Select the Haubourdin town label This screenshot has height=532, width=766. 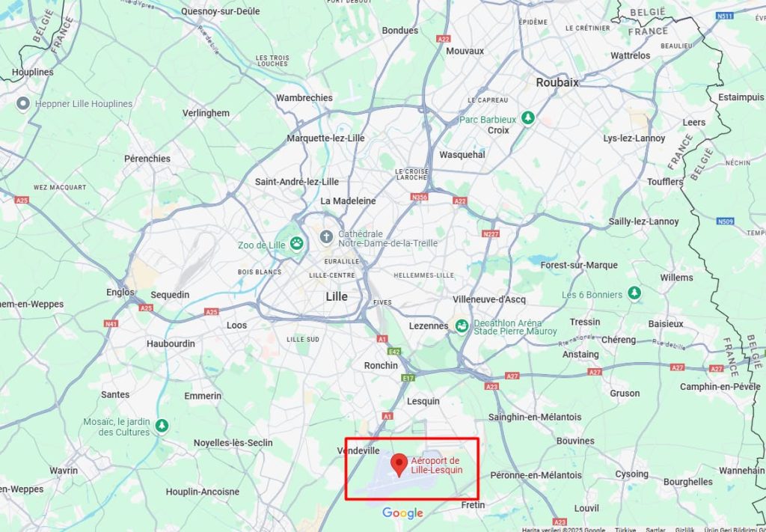[x=171, y=343]
